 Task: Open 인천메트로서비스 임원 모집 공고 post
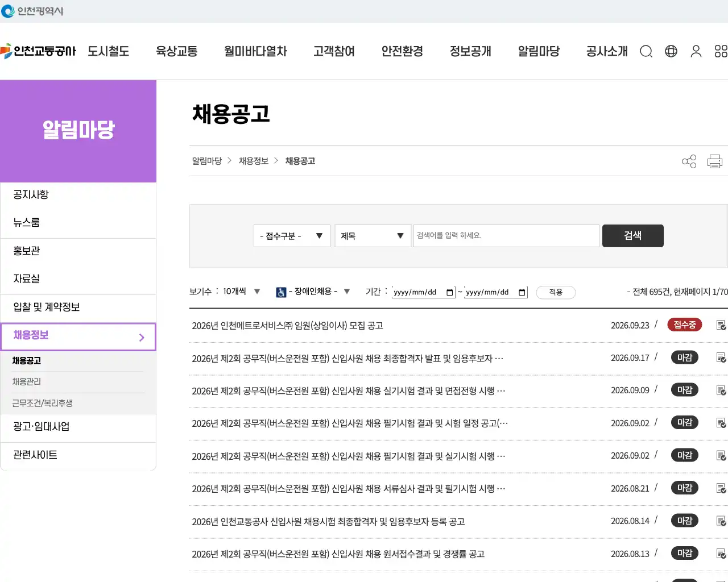pos(288,326)
